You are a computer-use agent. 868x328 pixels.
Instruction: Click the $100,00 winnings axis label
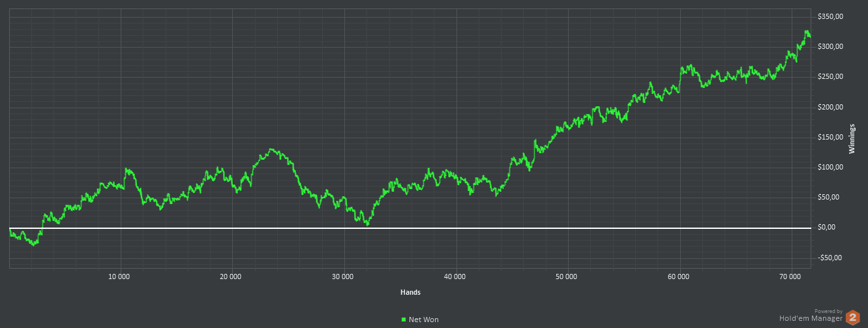(x=831, y=167)
